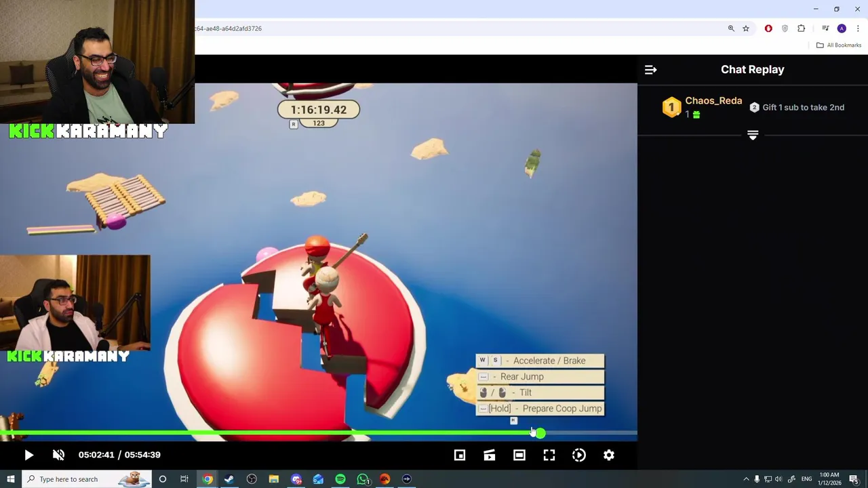Screen dimensions: 868x488
Task: Open OBS Studio from the taskbar
Action: point(252,479)
